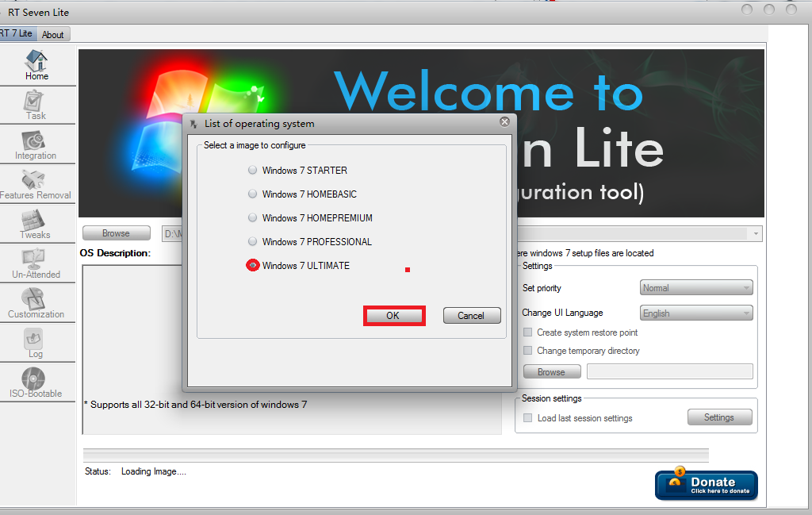Click Browse under Change temporary directory
Viewport: 812px width, 515px height.
click(552, 371)
